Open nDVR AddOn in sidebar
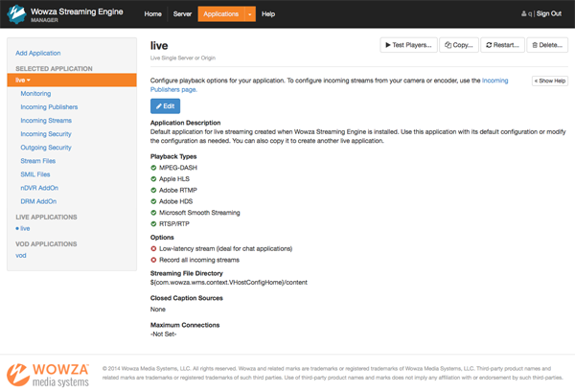The height and width of the screenshot is (392, 575). coord(39,188)
